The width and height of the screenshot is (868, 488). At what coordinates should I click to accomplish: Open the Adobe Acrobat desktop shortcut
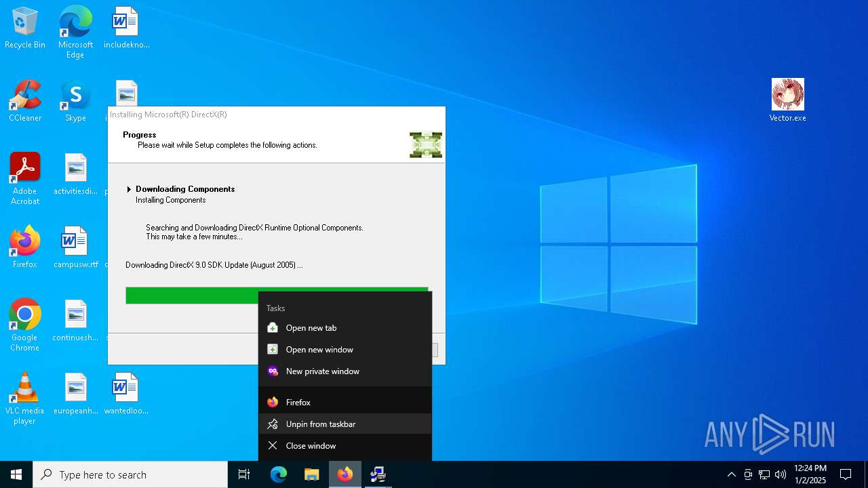(25, 179)
